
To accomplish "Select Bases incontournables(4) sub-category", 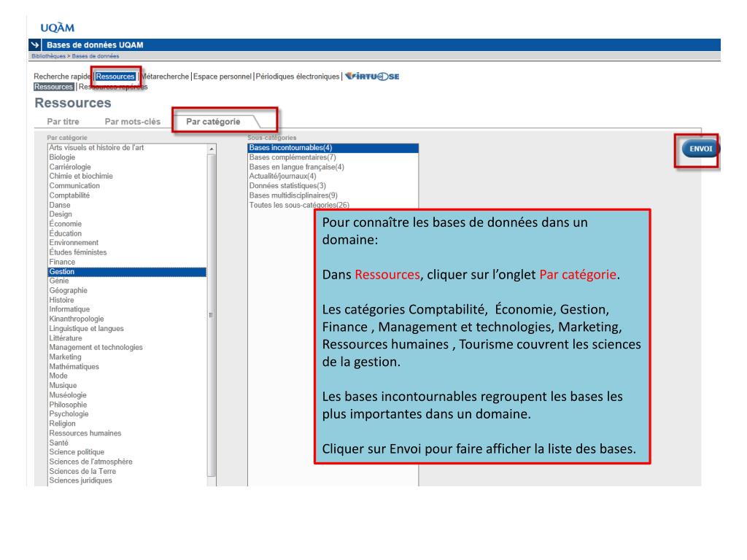I will (333, 147).
